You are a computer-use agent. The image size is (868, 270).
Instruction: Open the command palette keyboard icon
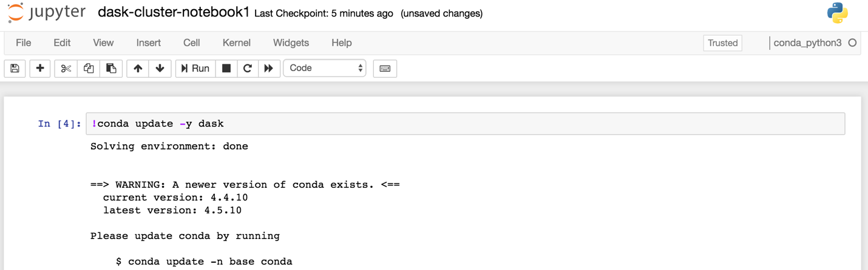[x=385, y=69]
